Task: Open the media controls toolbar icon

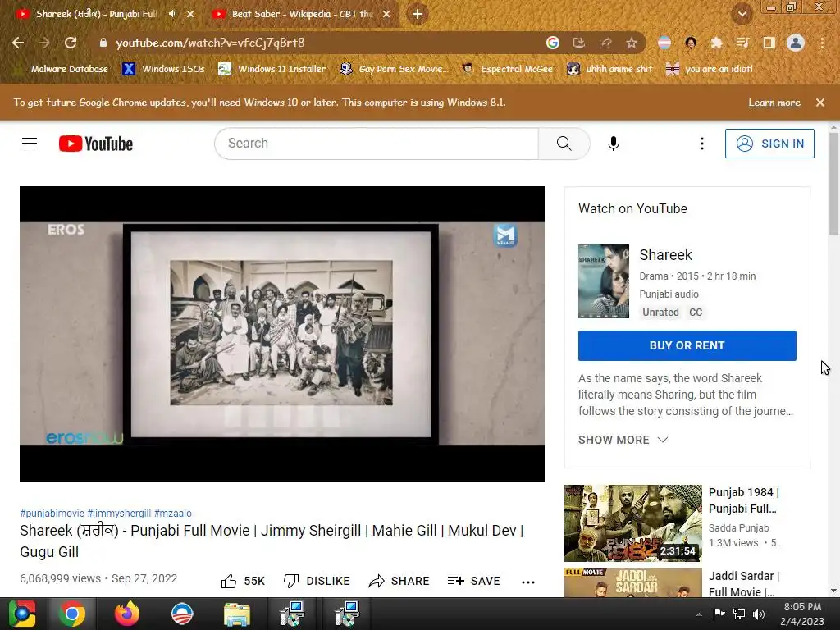Action: [x=742, y=43]
